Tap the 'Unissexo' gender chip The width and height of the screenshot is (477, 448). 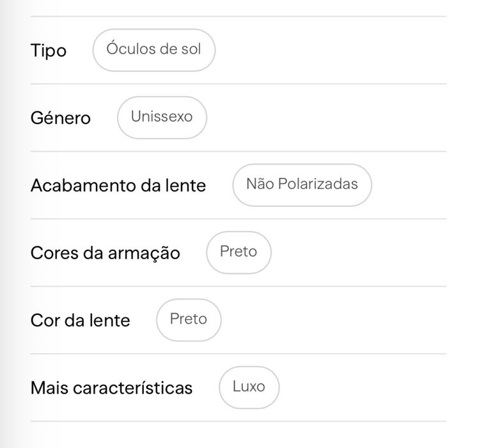coord(162,118)
